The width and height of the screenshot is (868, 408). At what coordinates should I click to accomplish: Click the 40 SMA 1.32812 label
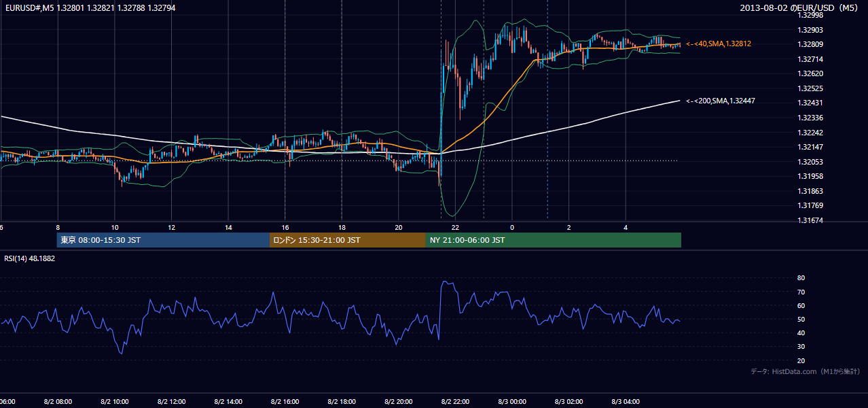pos(719,44)
